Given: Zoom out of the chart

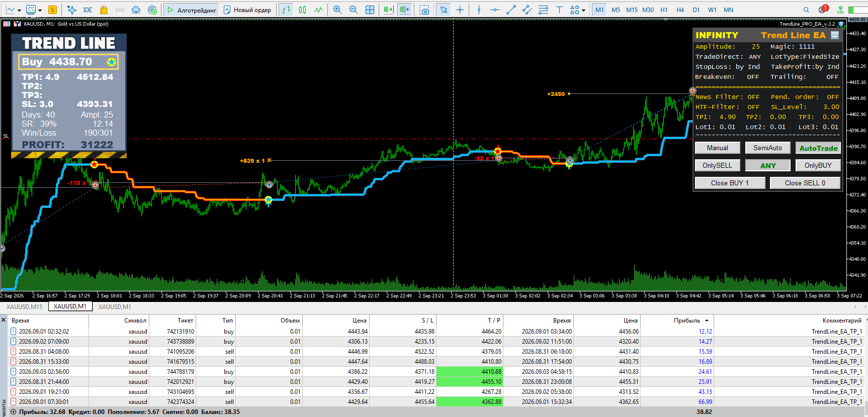Looking at the screenshot, I should (354, 10).
